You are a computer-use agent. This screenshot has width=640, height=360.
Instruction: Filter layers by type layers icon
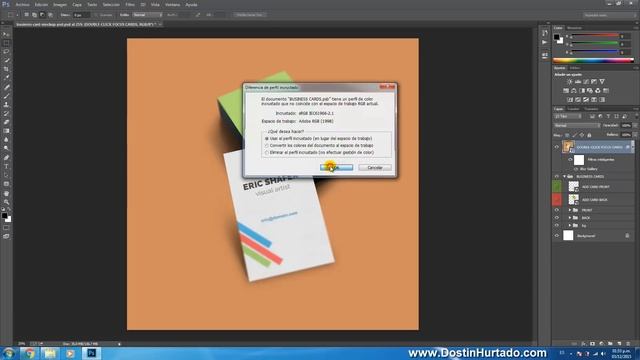pos(608,117)
